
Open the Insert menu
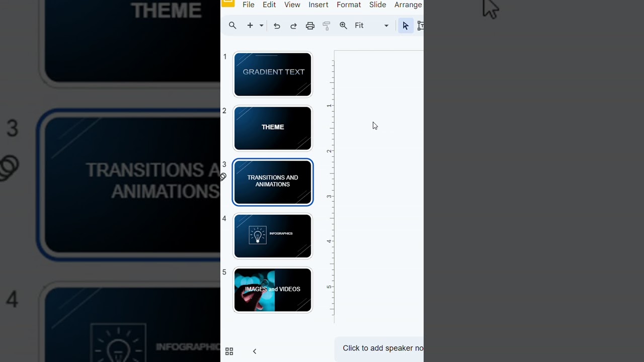coord(318,5)
